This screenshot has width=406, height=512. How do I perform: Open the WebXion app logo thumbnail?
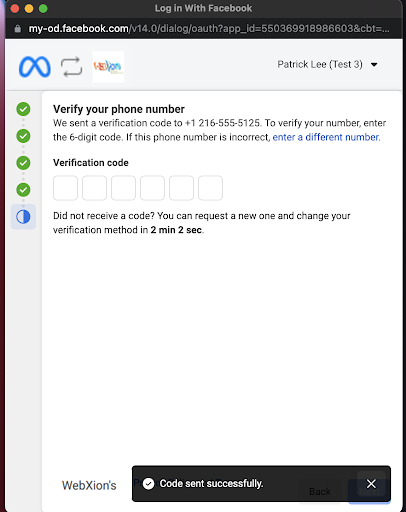click(108, 67)
